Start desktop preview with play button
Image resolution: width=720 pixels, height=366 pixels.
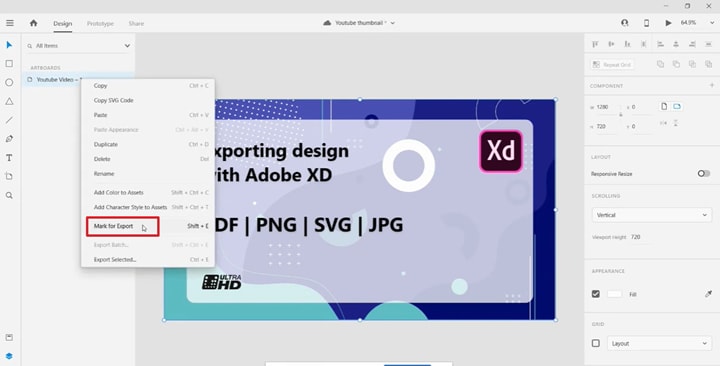coord(669,23)
